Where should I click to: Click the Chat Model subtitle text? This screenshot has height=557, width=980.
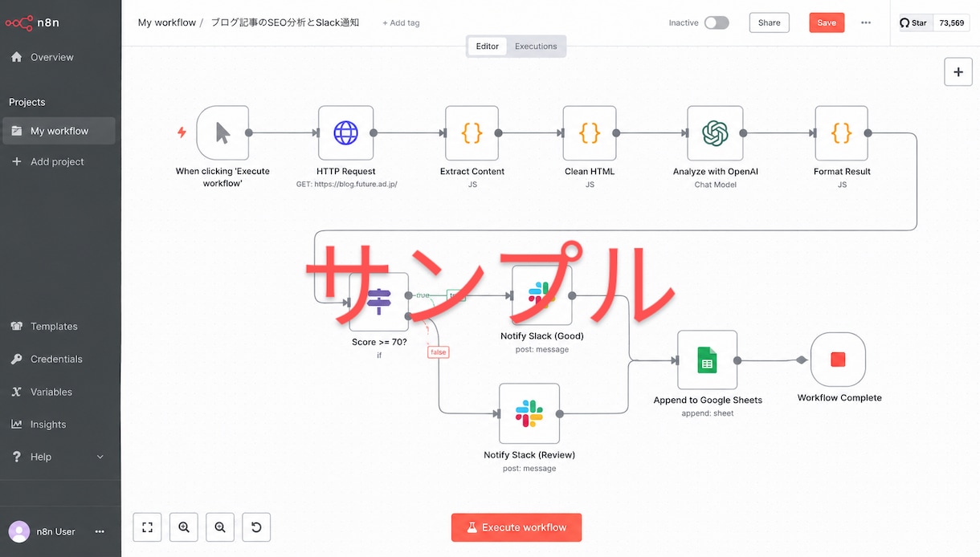tap(715, 185)
